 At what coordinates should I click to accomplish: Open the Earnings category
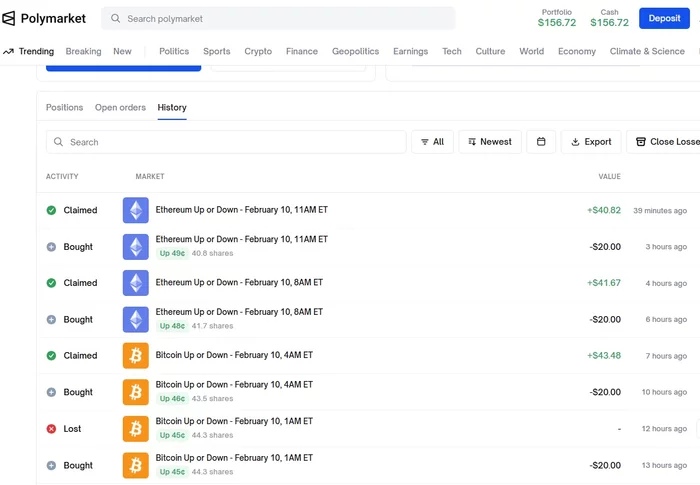[x=410, y=51]
